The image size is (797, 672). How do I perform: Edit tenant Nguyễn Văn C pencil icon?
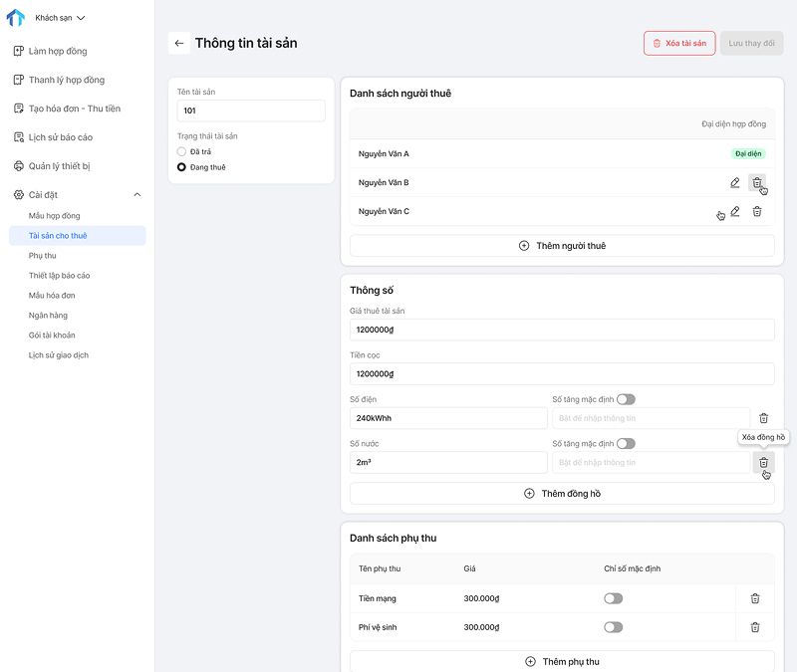[735, 211]
